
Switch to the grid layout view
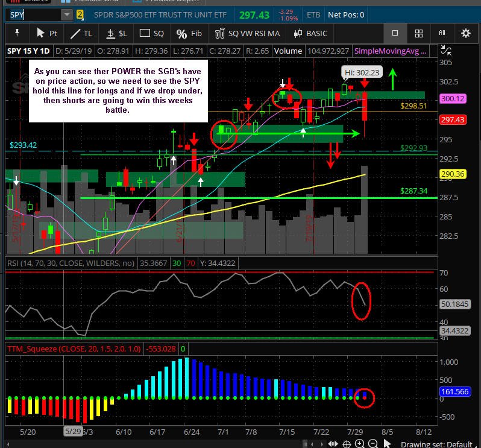(419, 33)
